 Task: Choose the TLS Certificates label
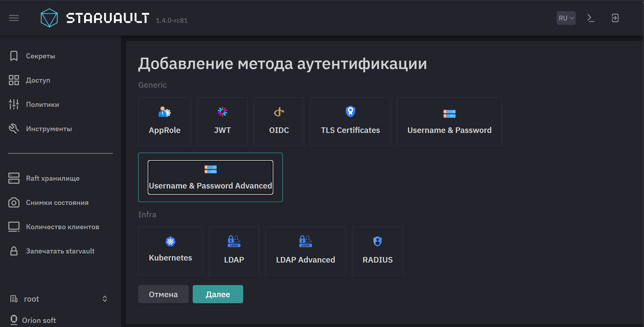(351, 130)
